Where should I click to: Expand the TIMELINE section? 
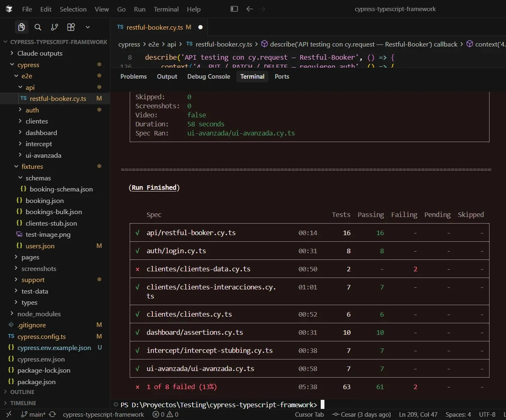click(x=55, y=403)
